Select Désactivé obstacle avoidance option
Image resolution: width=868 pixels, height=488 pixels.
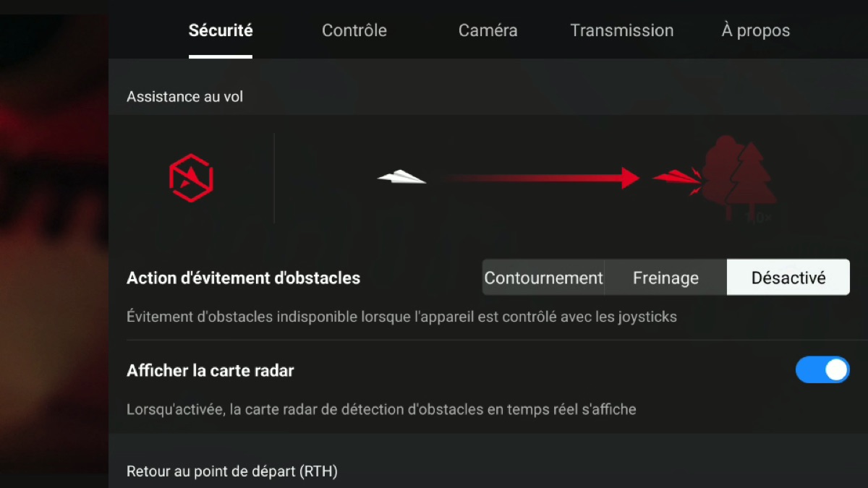coord(788,278)
